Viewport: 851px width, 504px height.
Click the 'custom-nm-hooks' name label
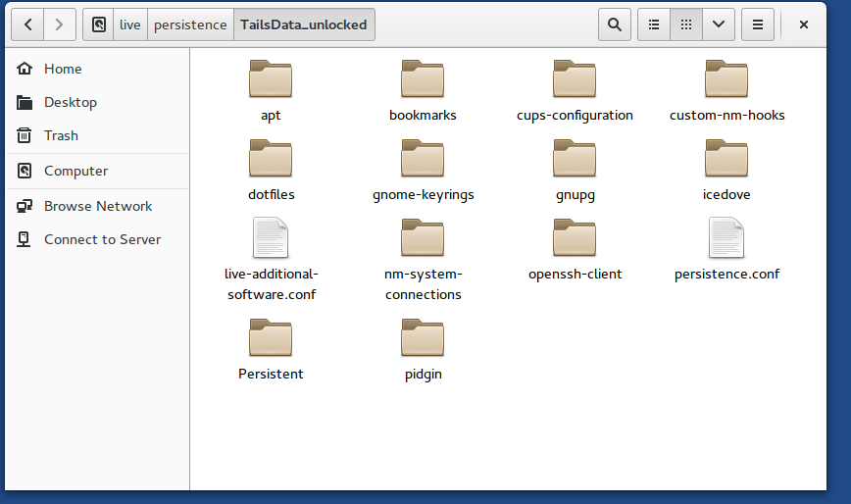[x=727, y=115]
